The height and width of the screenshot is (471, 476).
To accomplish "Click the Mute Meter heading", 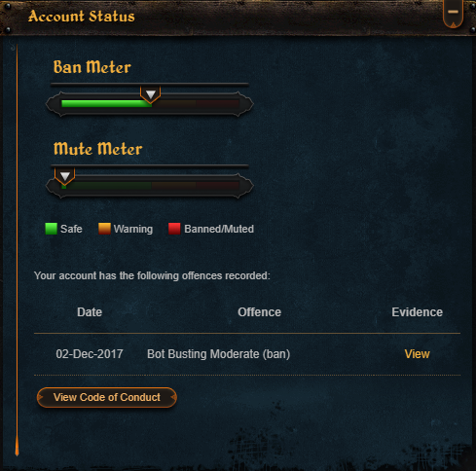I will click(x=98, y=149).
